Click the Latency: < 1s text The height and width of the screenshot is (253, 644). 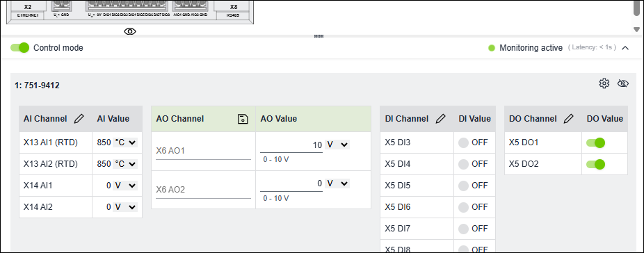coord(592,48)
